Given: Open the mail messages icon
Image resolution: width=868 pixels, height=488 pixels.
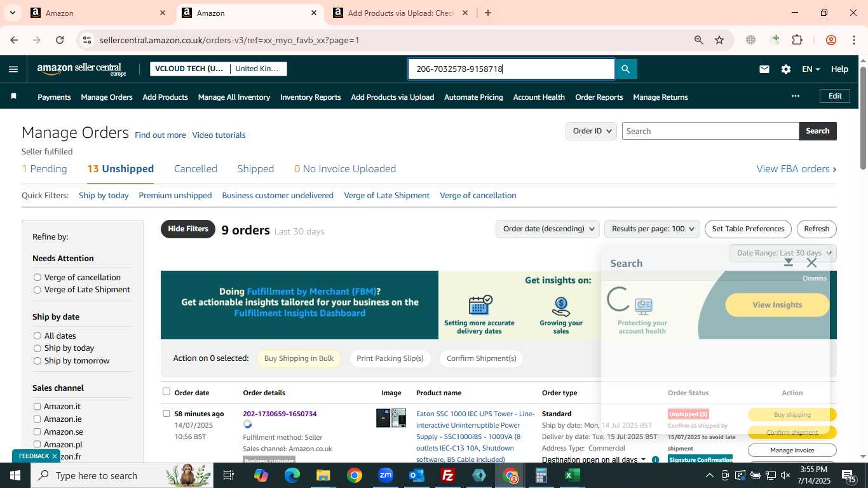Looking at the screenshot, I should 764,69.
